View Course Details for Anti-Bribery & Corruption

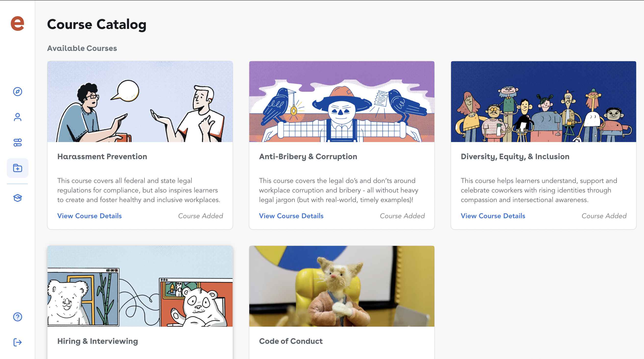click(291, 216)
